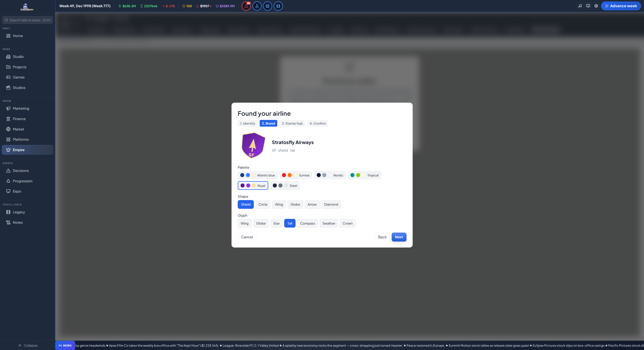The width and height of the screenshot is (644, 350).
Task: Choose the Wing glyph
Action: point(245,223)
